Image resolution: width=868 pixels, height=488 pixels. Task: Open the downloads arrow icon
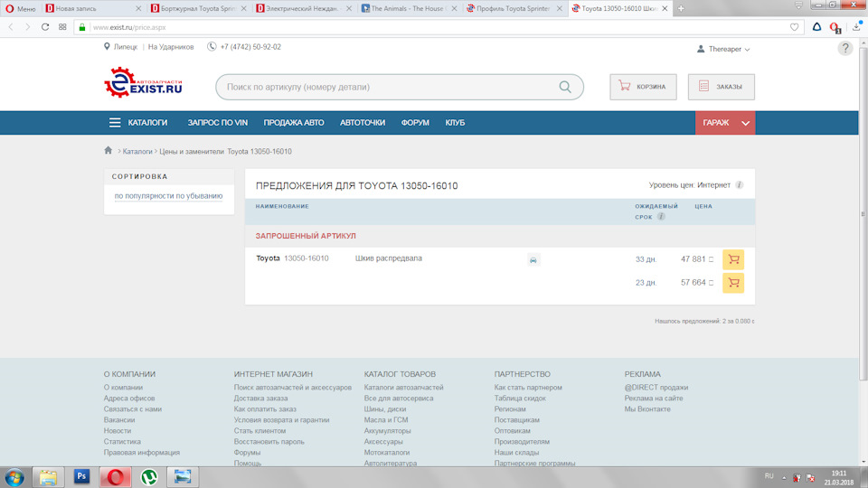pyautogui.click(x=856, y=26)
